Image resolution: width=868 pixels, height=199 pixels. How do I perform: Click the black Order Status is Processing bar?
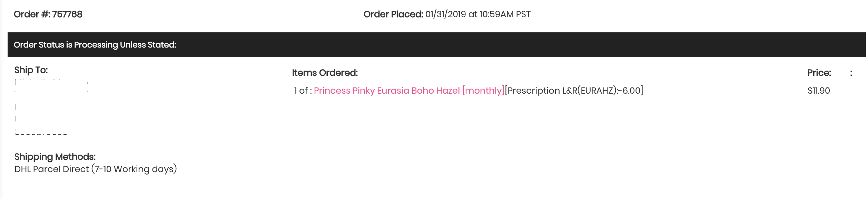[437, 45]
